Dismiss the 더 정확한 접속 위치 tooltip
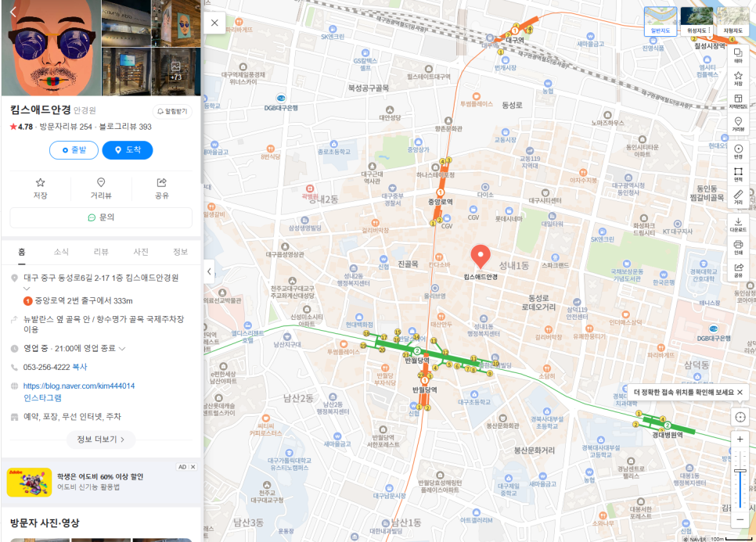Image resolution: width=756 pixels, height=542 pixels. 740,392
